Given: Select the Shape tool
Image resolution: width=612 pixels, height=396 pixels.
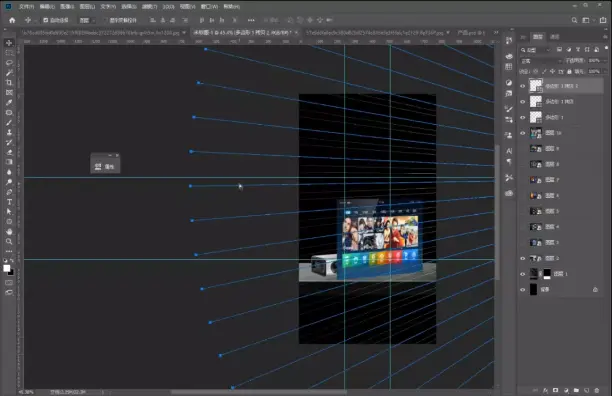Looking at the screenshot, I should [9, 222].
